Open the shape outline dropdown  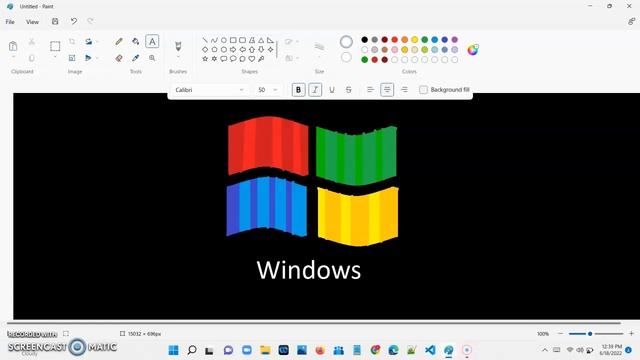pos(292,42)
